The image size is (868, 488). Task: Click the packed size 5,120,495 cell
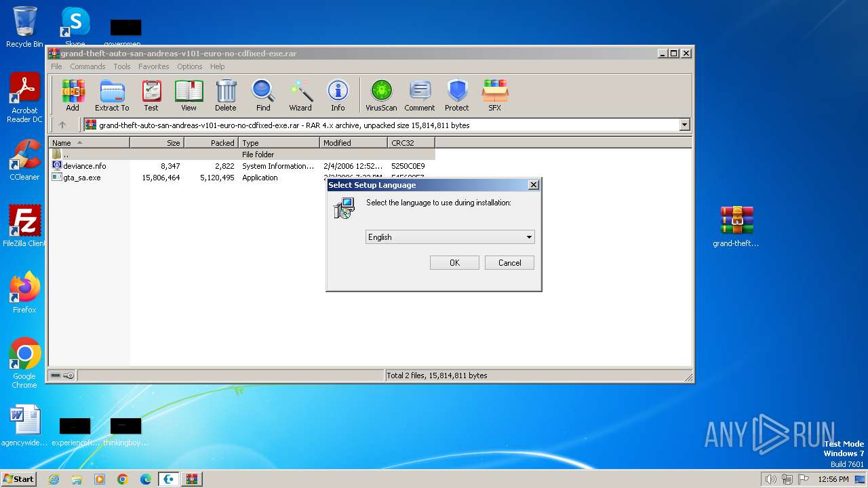pyautogui.click(x=217, y=178)
